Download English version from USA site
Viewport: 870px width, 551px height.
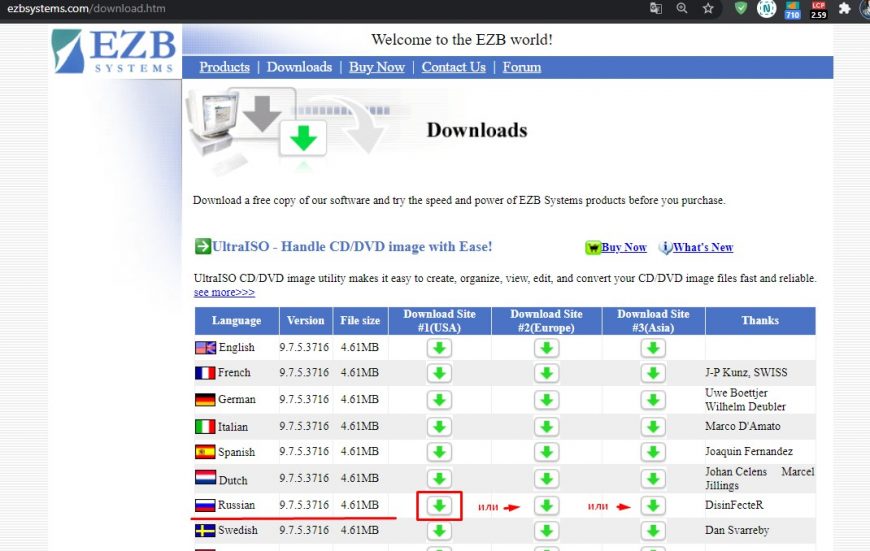tap(439, 348)
